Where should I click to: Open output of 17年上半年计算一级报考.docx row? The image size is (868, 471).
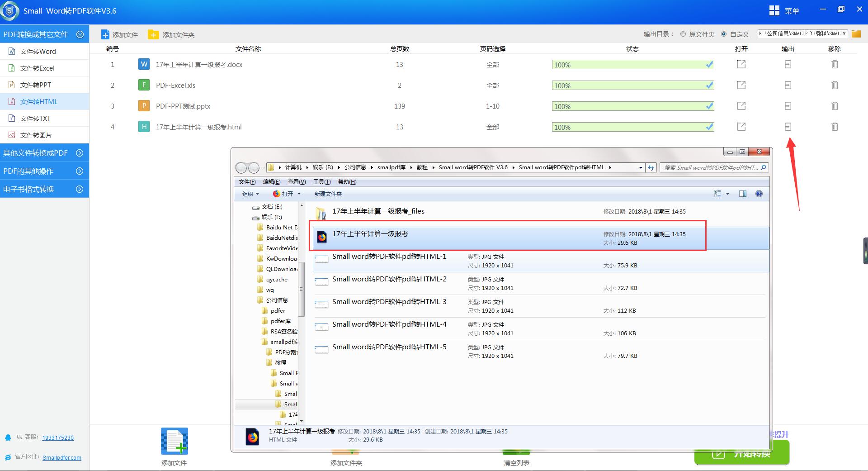click(x=741, y=64)
